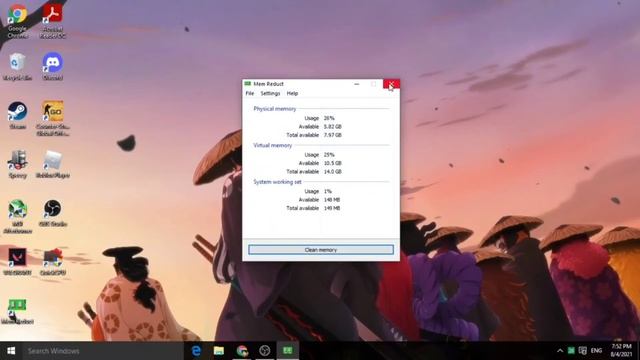Close the Mem Reduct window
The height and width of the screenshot is (360, 640).
391,84
